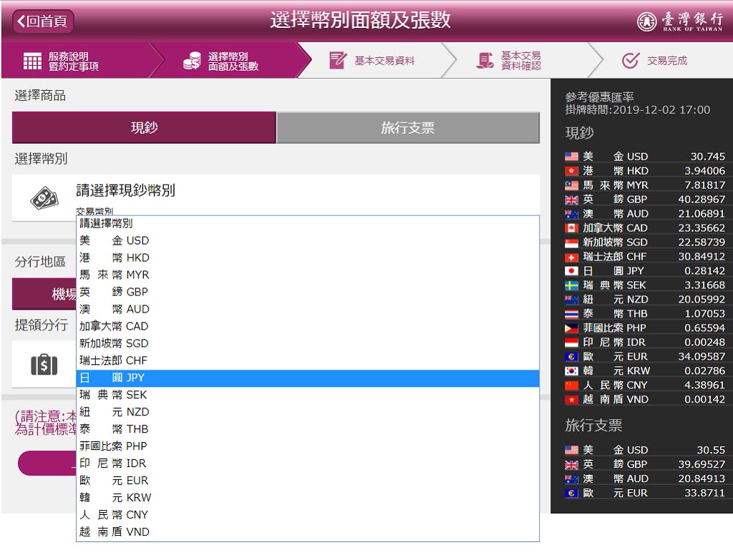
Task: Switch to the 旅行支票 tab
Action: pos(408,127)
